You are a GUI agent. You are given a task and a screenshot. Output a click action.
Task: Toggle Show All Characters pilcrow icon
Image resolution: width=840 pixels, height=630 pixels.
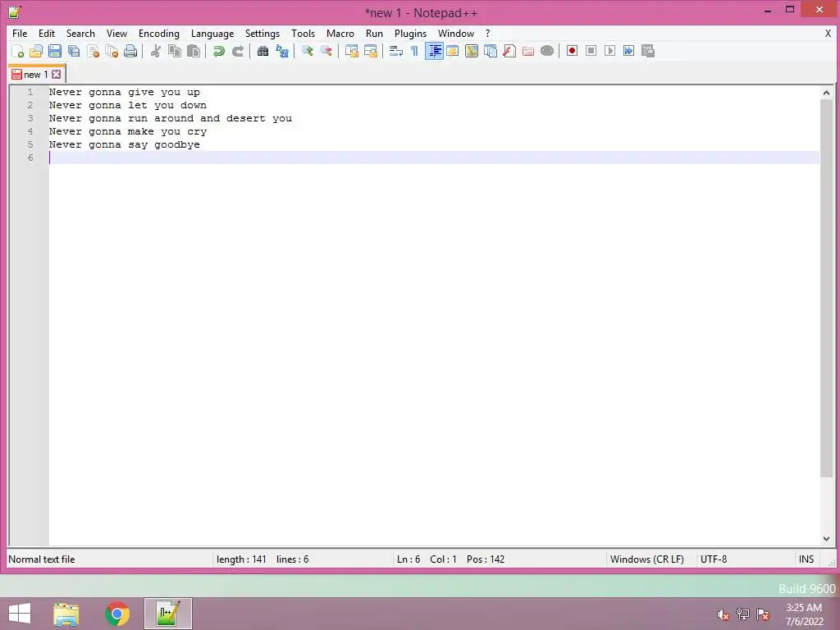click(414, 51)
